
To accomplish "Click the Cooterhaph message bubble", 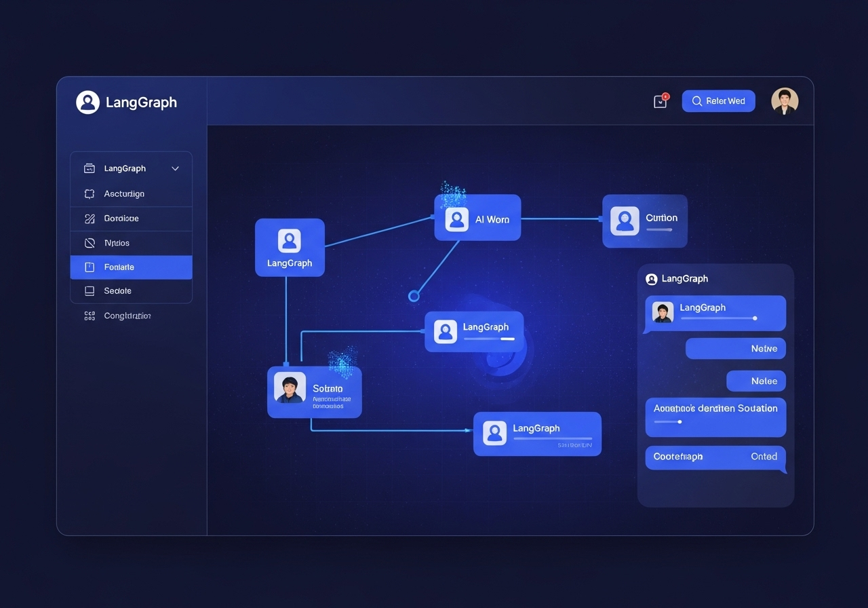I will pyautogui.click(x=716, y=458).
